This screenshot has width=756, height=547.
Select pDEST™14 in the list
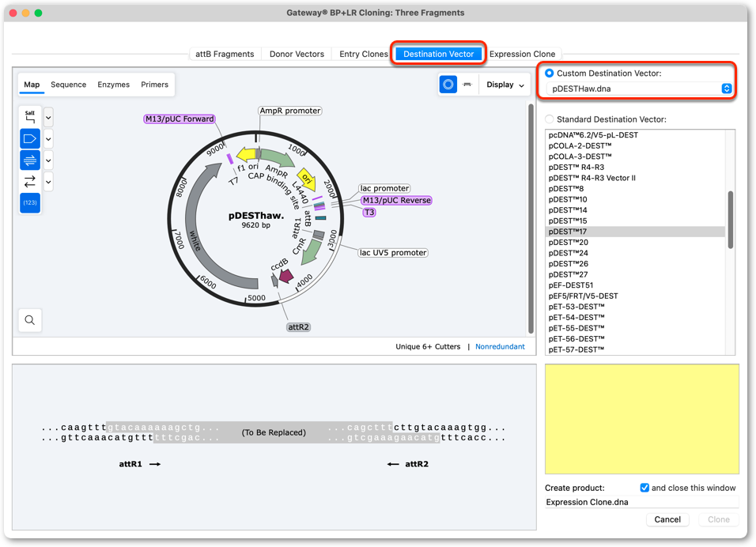coord(635,210)
